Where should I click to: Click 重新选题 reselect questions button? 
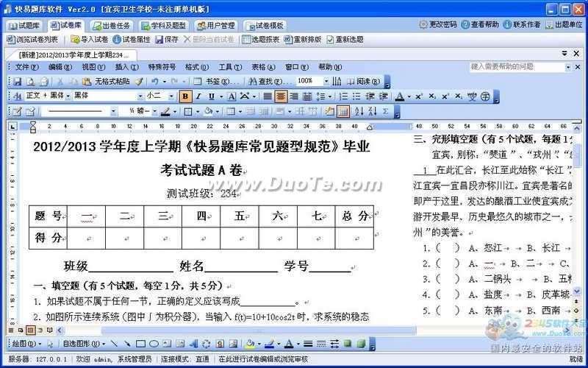pos(345,40)
